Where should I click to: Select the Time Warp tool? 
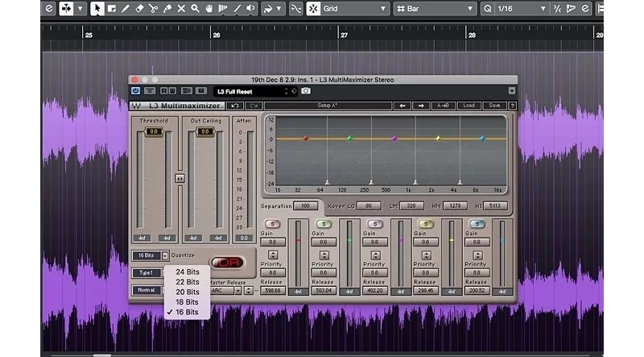[x=223, y=8]
